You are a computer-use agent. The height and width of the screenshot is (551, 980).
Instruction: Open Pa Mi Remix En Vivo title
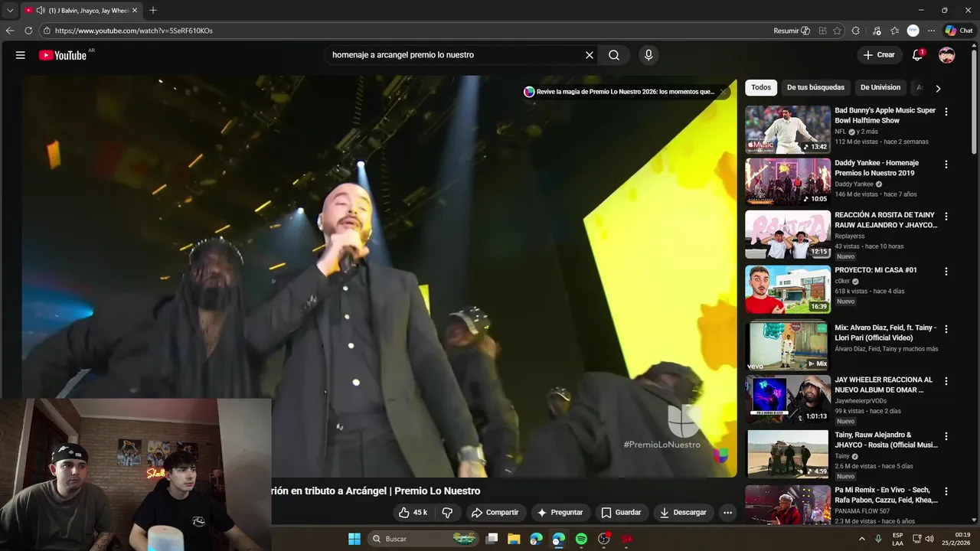coord(886,495)
